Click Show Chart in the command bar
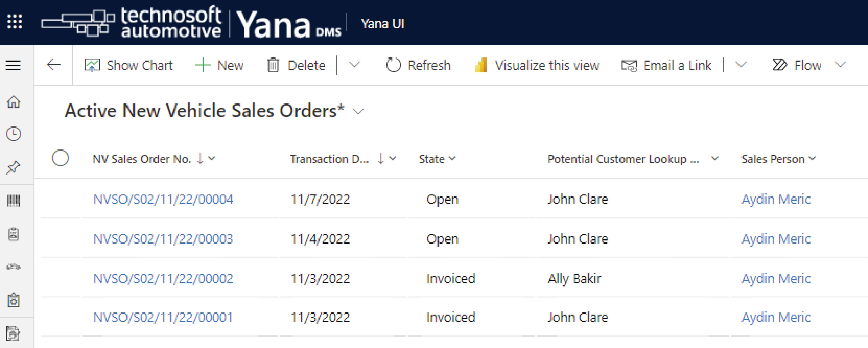The height and width of the screenshot is (348, 868). point(128,65)
